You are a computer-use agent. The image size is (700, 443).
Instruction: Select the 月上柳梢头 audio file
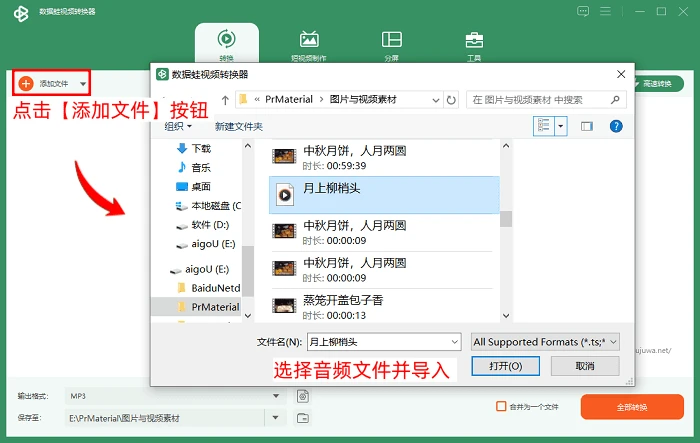pyautogui.click(x=384, y=195)
